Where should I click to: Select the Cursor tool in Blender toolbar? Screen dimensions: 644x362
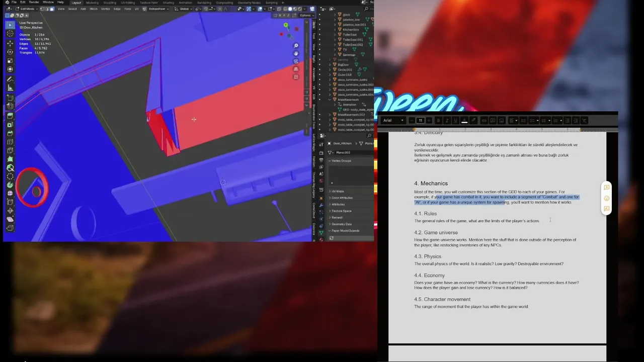(10, 33)
